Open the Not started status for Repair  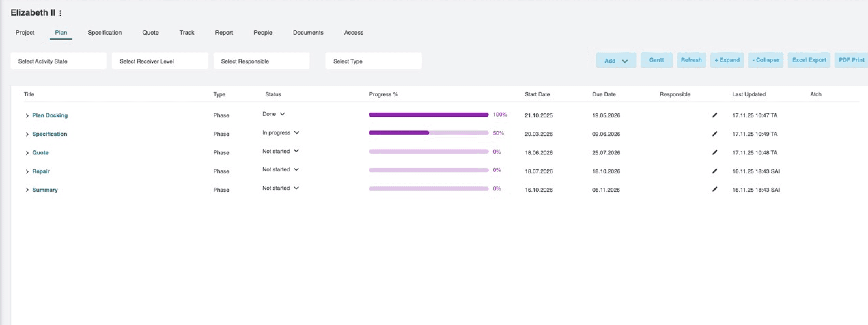[280, 169]
